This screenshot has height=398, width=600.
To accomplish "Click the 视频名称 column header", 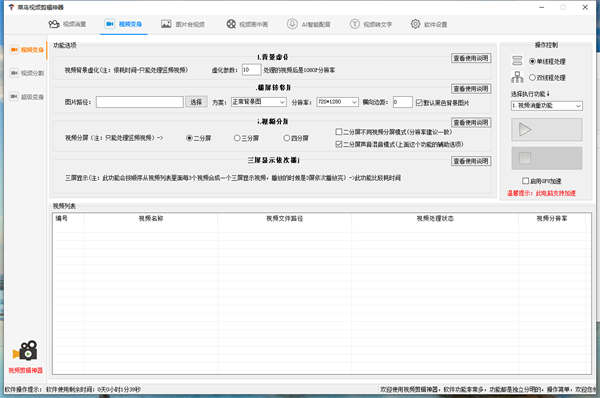I will click(151, 218).
